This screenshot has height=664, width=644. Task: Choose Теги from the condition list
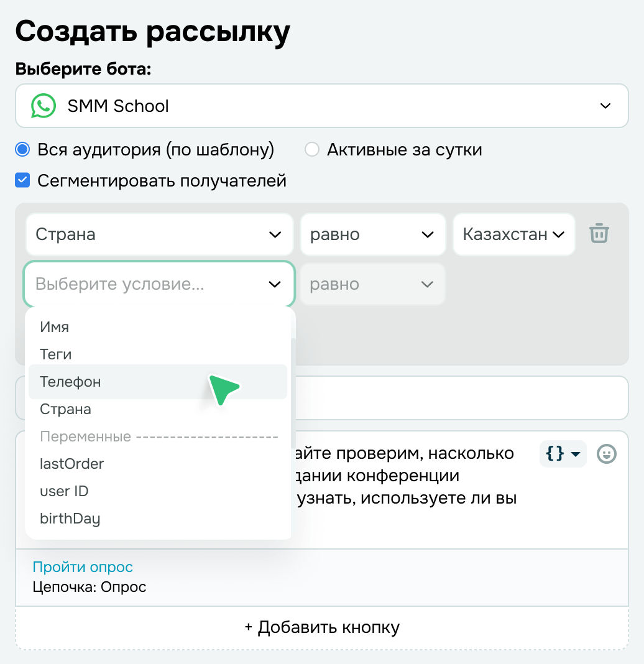tap(56, 354)
